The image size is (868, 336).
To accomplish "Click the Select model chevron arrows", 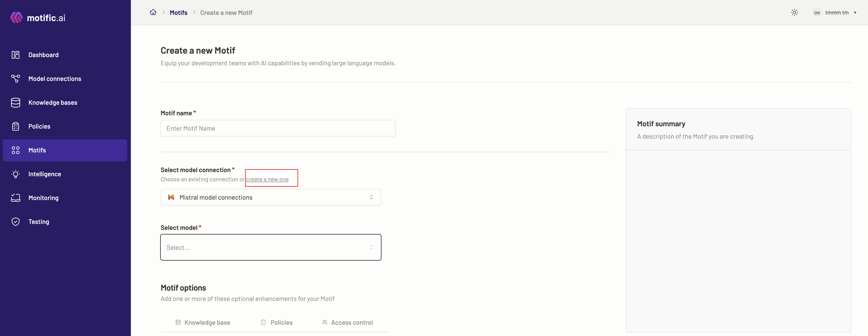I will [371, 247].
